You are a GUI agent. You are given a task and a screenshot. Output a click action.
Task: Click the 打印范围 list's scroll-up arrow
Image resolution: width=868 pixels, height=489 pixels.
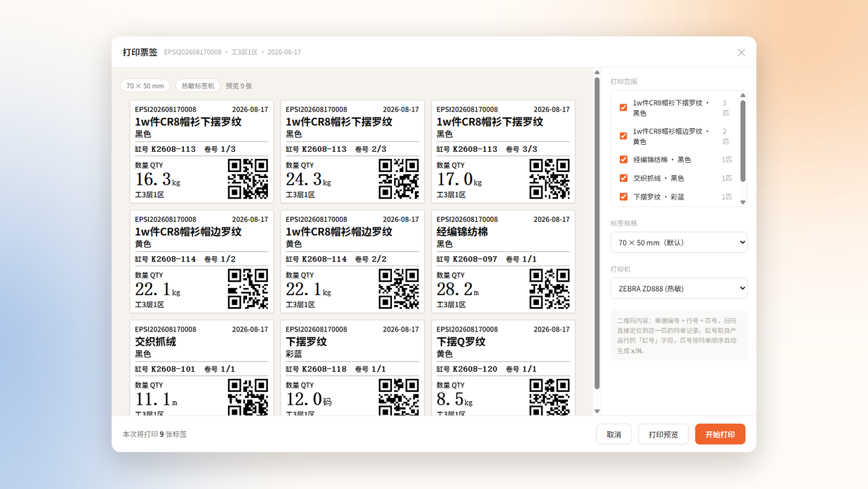tap(743, 95)
